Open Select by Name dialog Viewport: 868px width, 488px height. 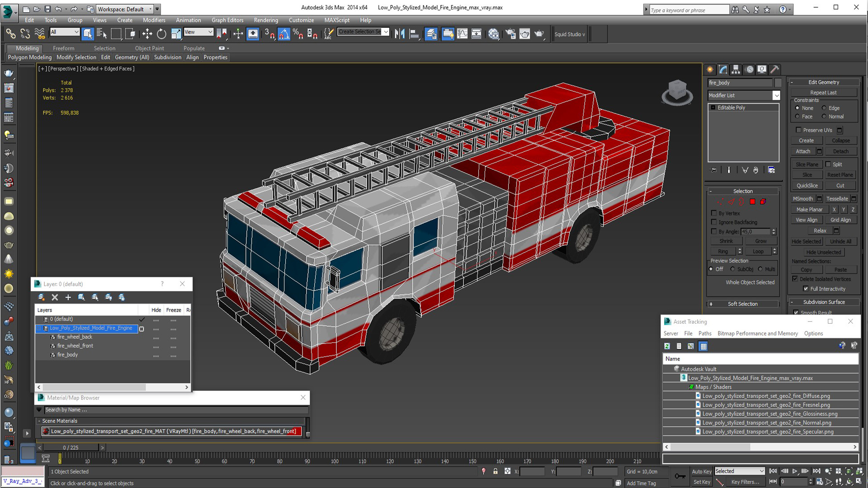point(102,33)
